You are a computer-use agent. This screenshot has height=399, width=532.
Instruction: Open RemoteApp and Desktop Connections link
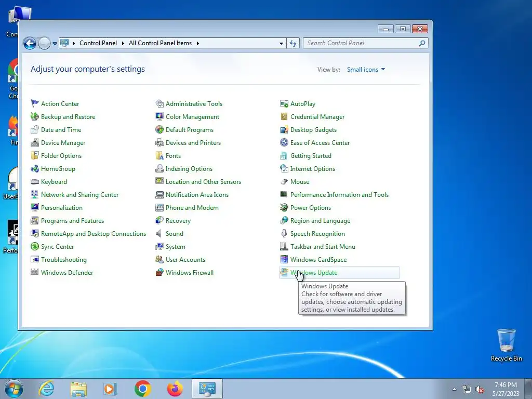pos(94,234)
